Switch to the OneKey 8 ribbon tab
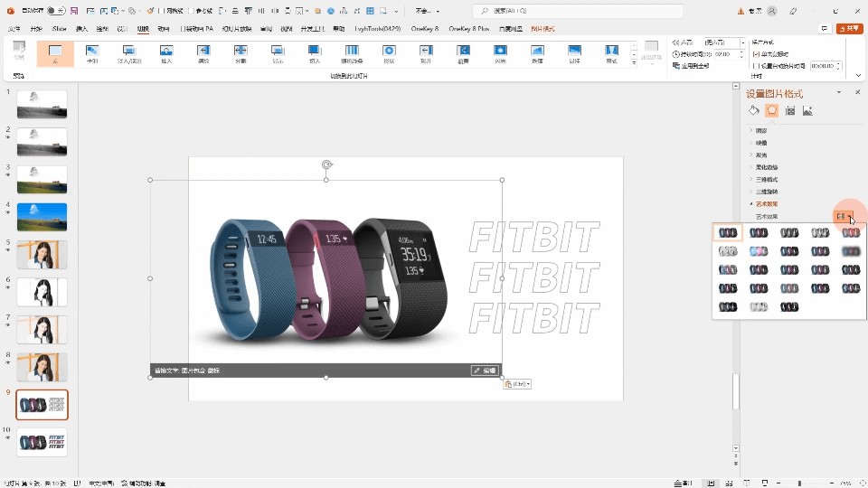The width and height of the screenshot is (868, 488). click(x=424, y=29)
